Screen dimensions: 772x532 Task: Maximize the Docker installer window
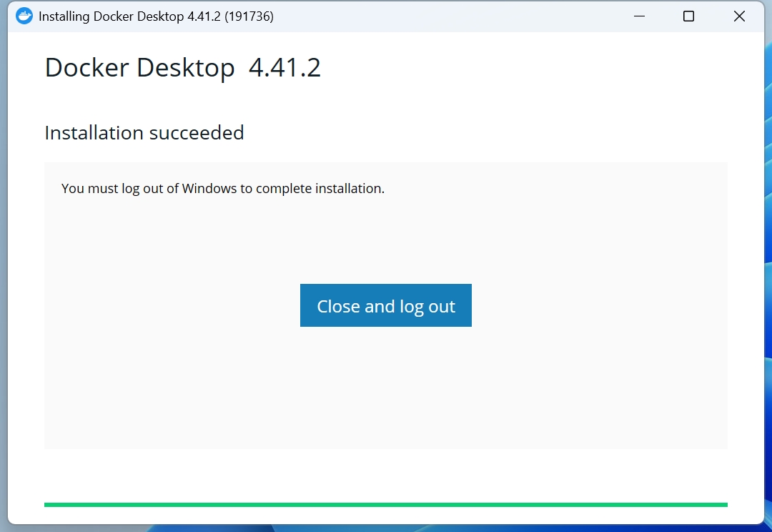pos(688,16)
